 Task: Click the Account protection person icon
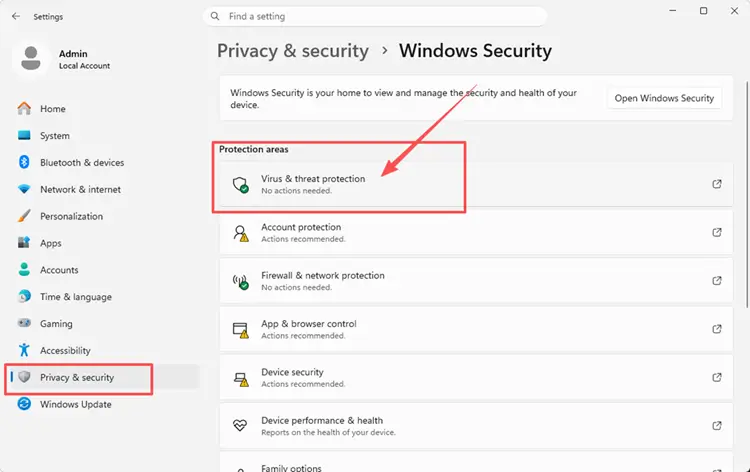(241, 233)
